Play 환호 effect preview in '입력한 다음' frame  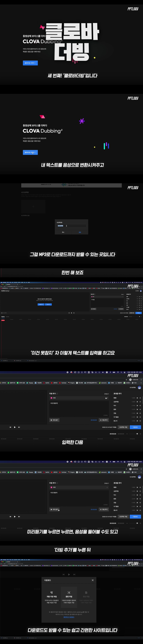click(137, 409)
